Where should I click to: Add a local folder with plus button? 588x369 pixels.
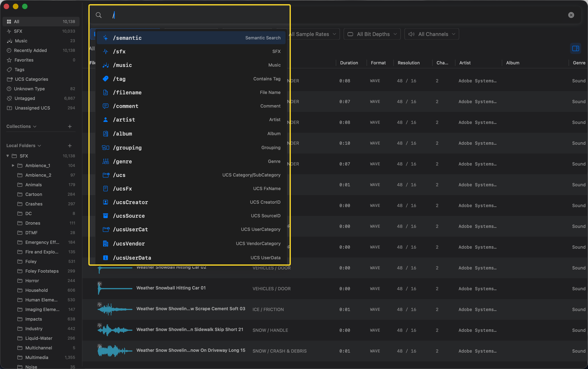click(x=70, y=146)
